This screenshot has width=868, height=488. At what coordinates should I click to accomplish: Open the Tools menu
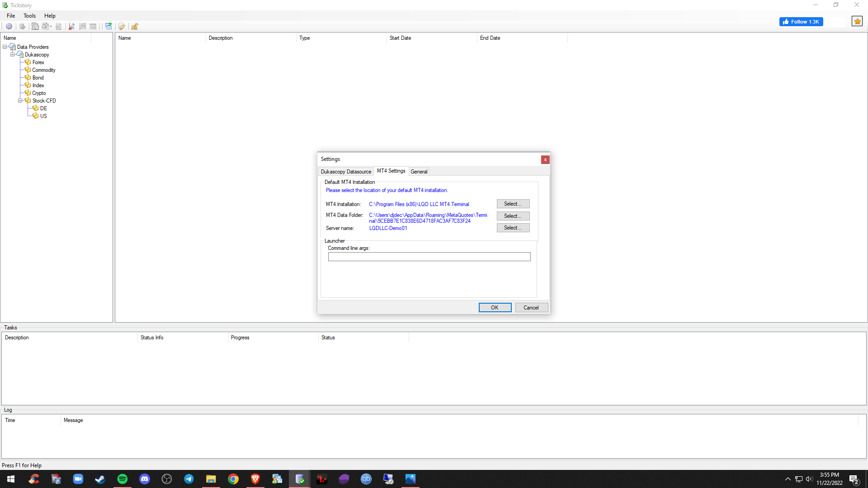pyautogui.click(x=30, y=15)
